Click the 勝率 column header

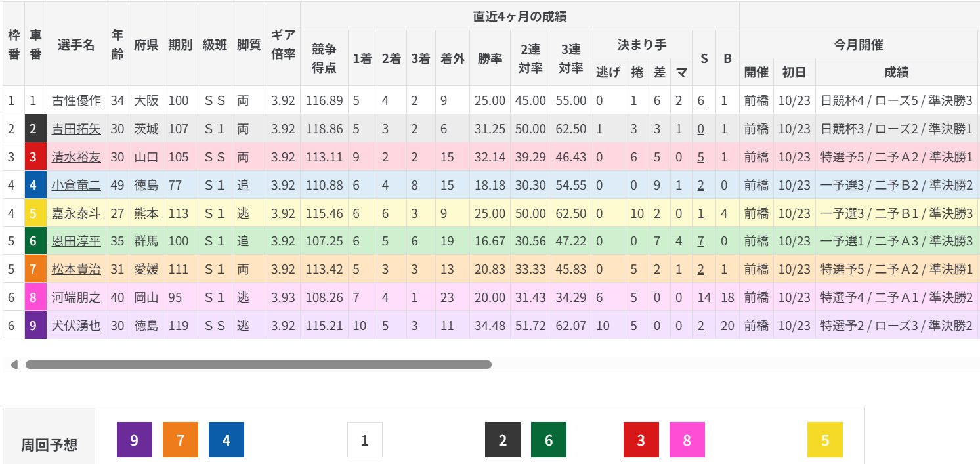pyautogui.click(x=490, y=58)
